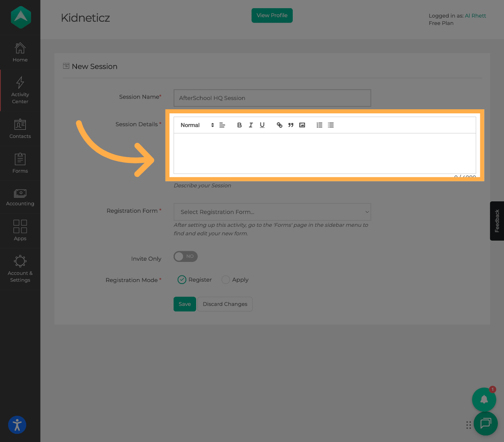This screenshot has height=442, width=504.
Task: Insert a hyperlink using the link icon
Action: [x=280, y=125]
